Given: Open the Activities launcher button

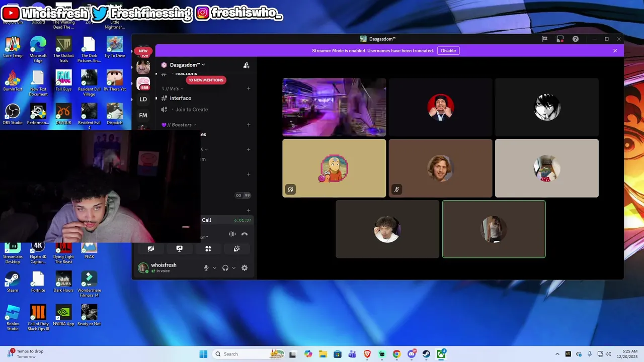Looking at the screenshot, I should [x=208, y=248].
